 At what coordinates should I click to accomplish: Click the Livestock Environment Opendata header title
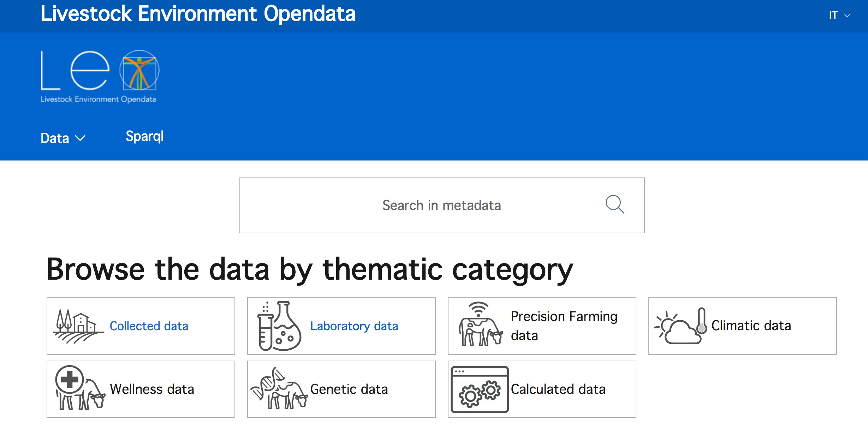point(198,14)
